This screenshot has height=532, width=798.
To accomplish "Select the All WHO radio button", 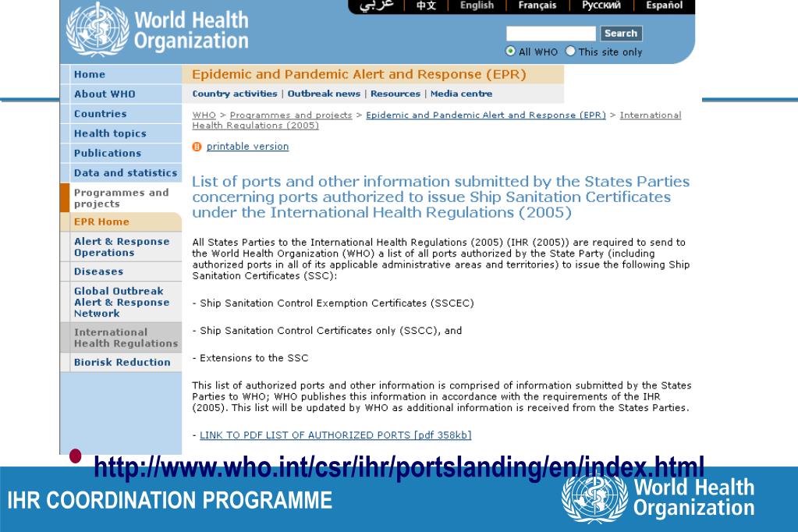I will pyautogui.click(x=510, y=51).
